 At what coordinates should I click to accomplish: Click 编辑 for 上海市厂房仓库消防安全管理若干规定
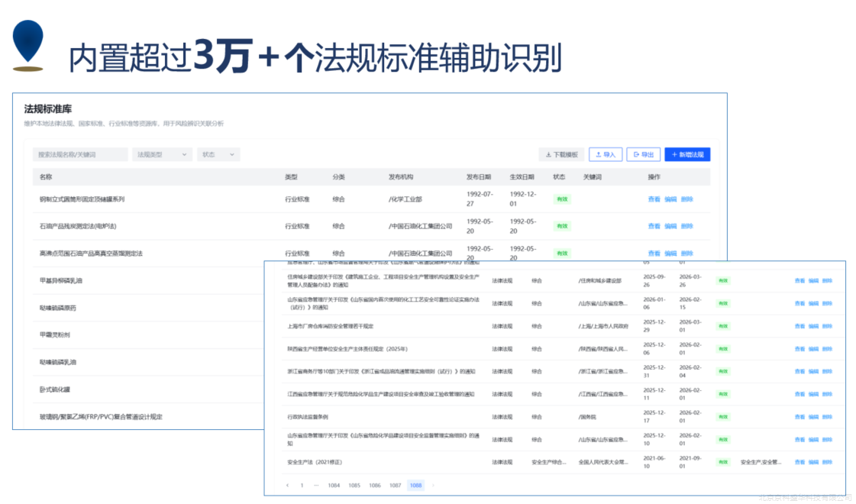[813, 326]
